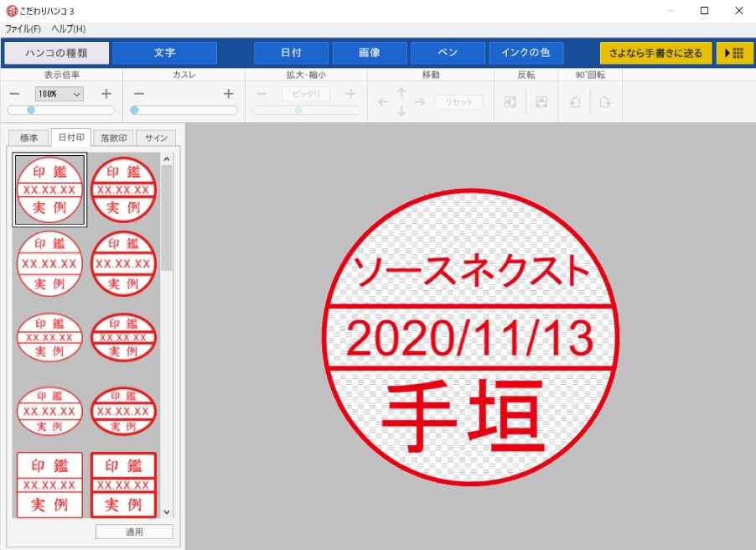This screenshot has width=756, height=550.
Task: Click scroll up arrow in stamp list
Action: tap(167, 158)
